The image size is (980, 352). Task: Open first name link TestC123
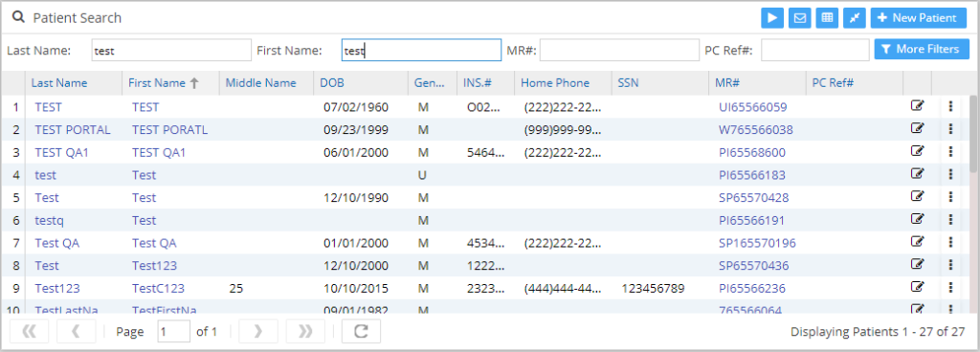pyautogui.click(x=158, y=288)
